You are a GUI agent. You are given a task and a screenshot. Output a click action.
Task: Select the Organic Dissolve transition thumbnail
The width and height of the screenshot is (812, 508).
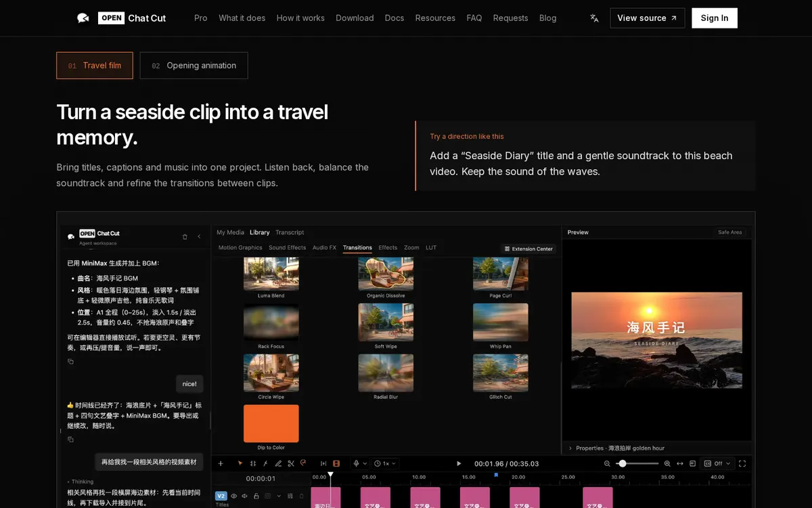(386, 274)
